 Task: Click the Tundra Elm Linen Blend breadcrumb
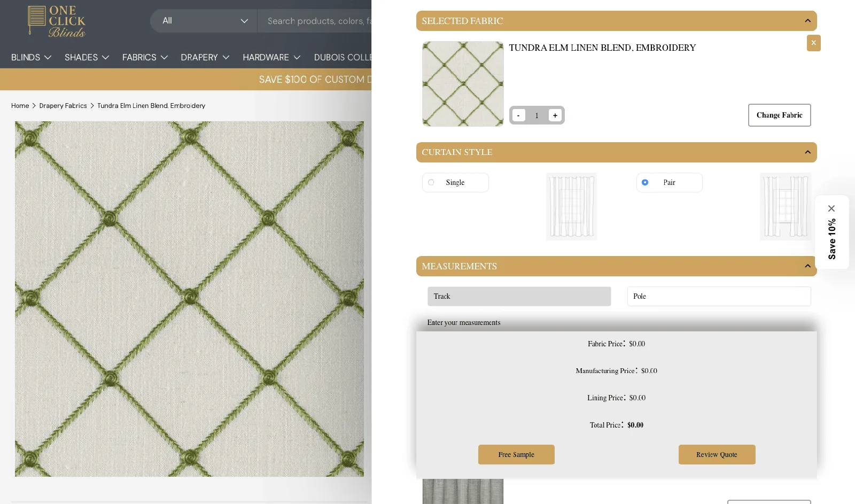tap(151, 106)
